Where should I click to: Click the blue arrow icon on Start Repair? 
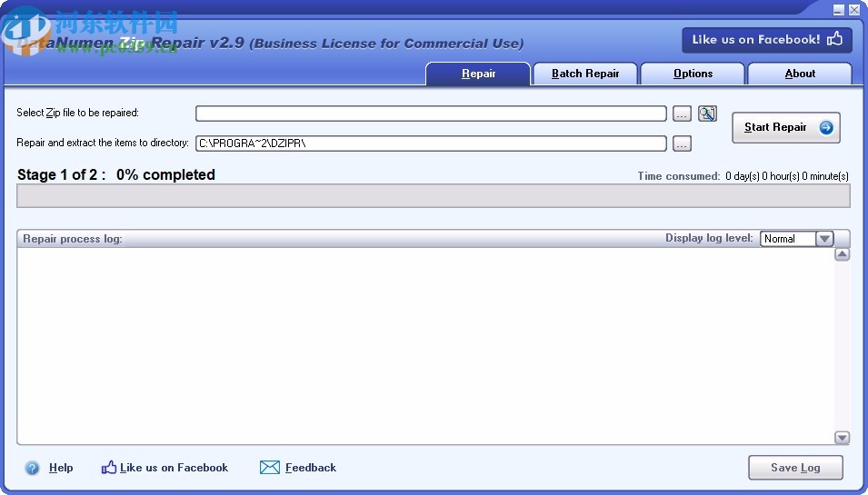click(826, 128)
